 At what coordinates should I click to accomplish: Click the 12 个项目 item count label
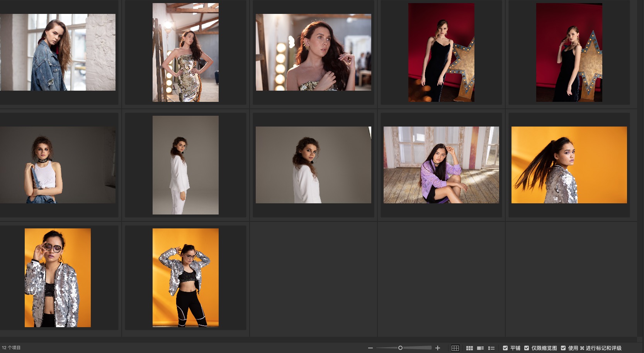point(11,348)
